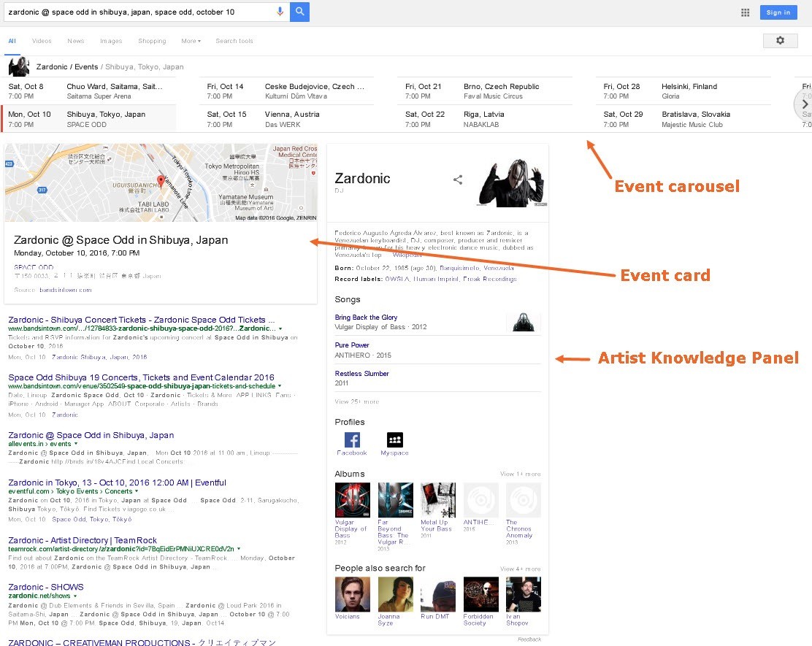Click the share icon beside Zardonic

click(x=458, y=180)
